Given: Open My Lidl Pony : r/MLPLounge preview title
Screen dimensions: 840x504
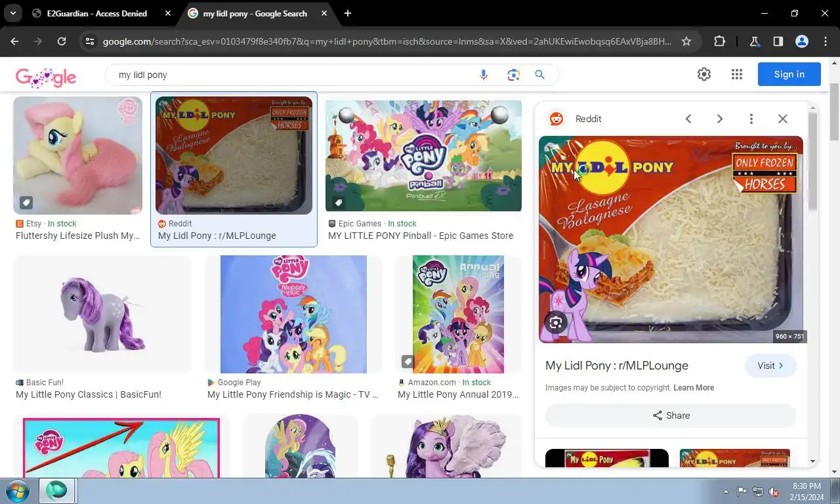Looking at the screenshot, I should (617, 366).
